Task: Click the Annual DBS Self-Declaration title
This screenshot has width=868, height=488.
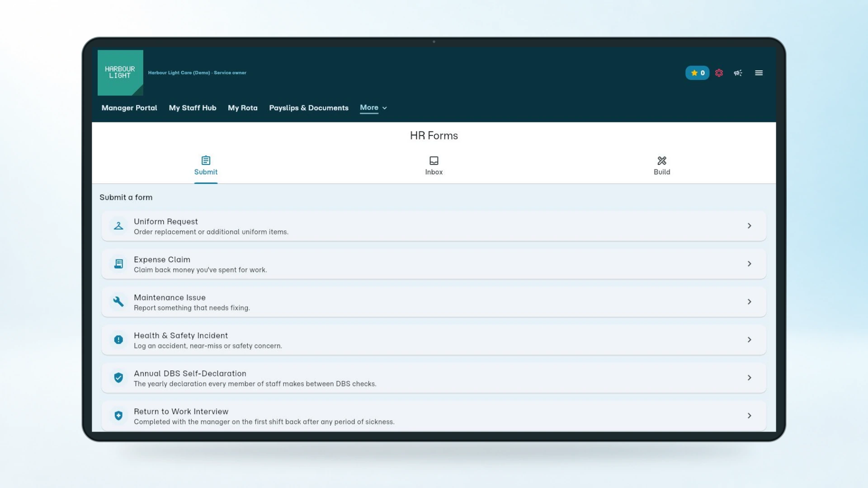Action: pyautogui.click(x=190, y=373)
